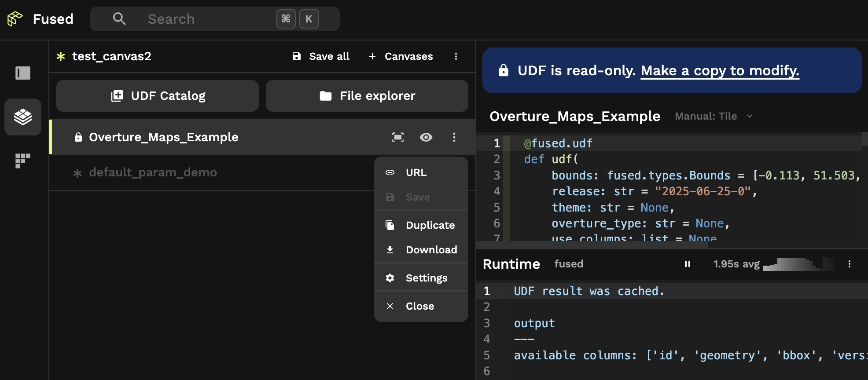Open Settings from the context menu

426,278
